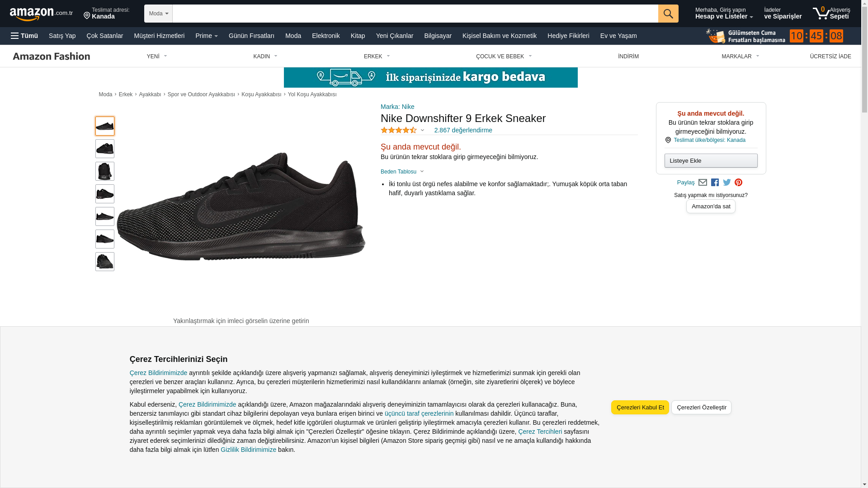Click the Amazon.com.tr logo
Image resolution: width=868 pixels, height=488 pixels.
click(41, 14)
